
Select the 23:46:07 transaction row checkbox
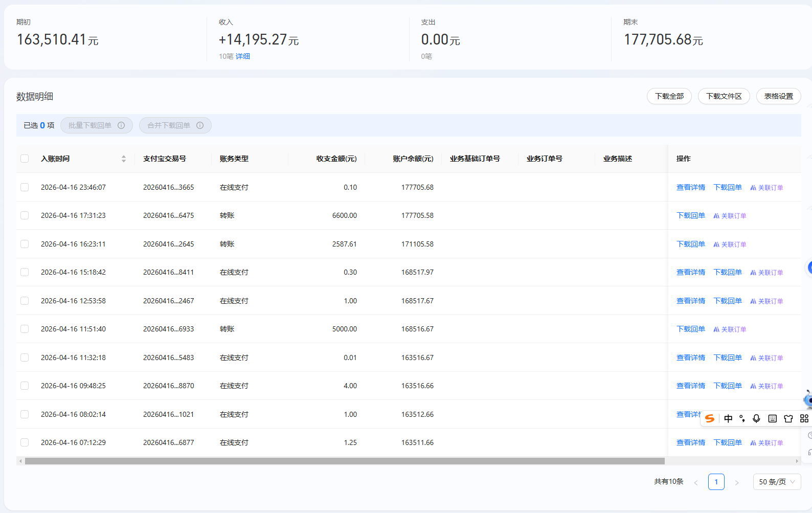point(25,187)
